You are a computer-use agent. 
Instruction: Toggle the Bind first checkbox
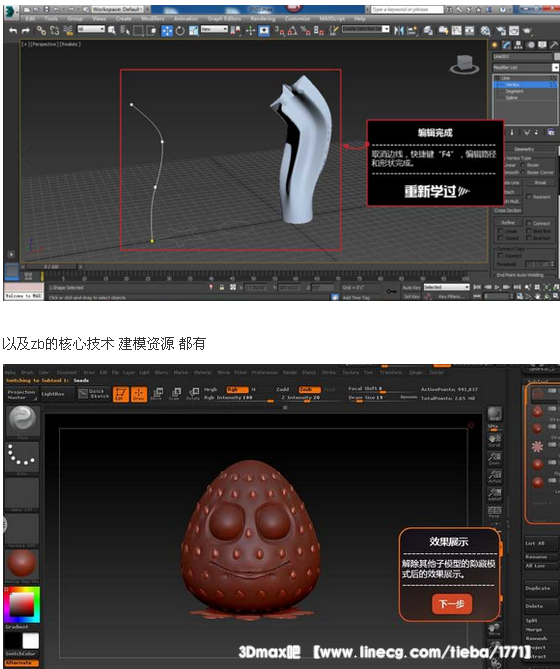point(529,231)
